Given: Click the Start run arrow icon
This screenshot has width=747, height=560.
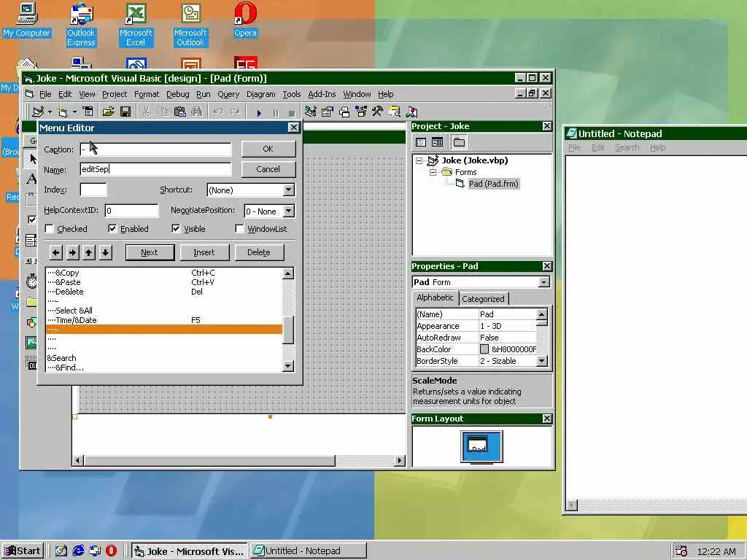Looking at the screenshot, I should 259,113.
